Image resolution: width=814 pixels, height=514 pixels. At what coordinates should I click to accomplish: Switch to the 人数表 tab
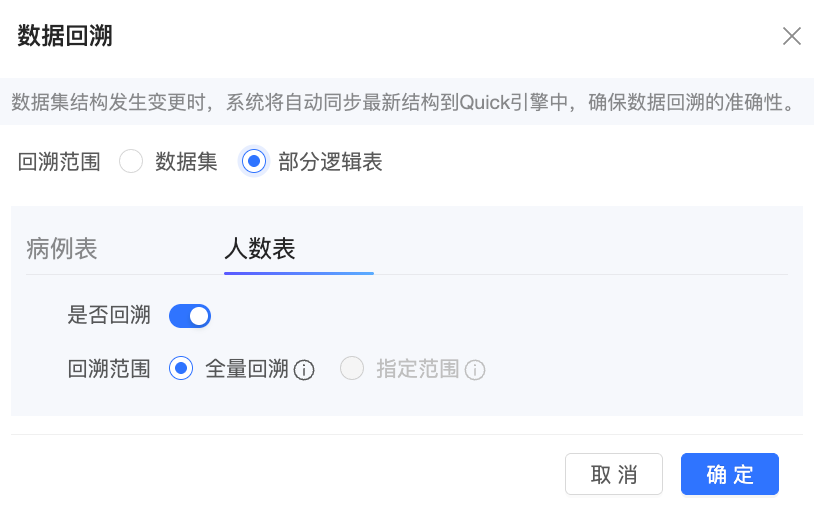[x=260, y=249]
